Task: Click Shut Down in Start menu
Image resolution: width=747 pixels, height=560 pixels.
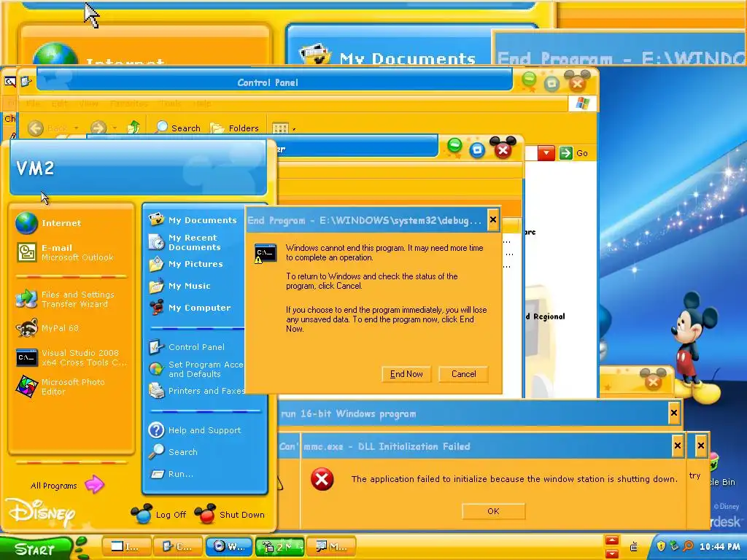Action: click(x=230, y=514)
